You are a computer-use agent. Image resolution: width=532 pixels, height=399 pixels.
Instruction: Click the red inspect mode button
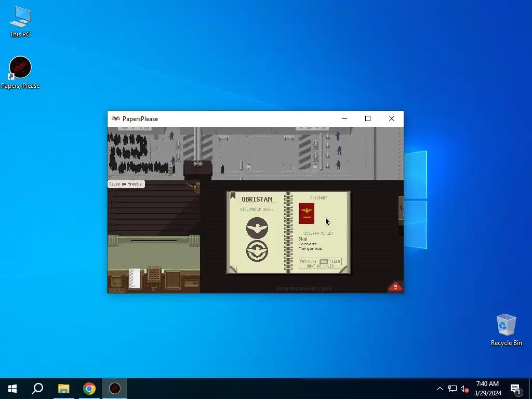(x=395, y=287)
